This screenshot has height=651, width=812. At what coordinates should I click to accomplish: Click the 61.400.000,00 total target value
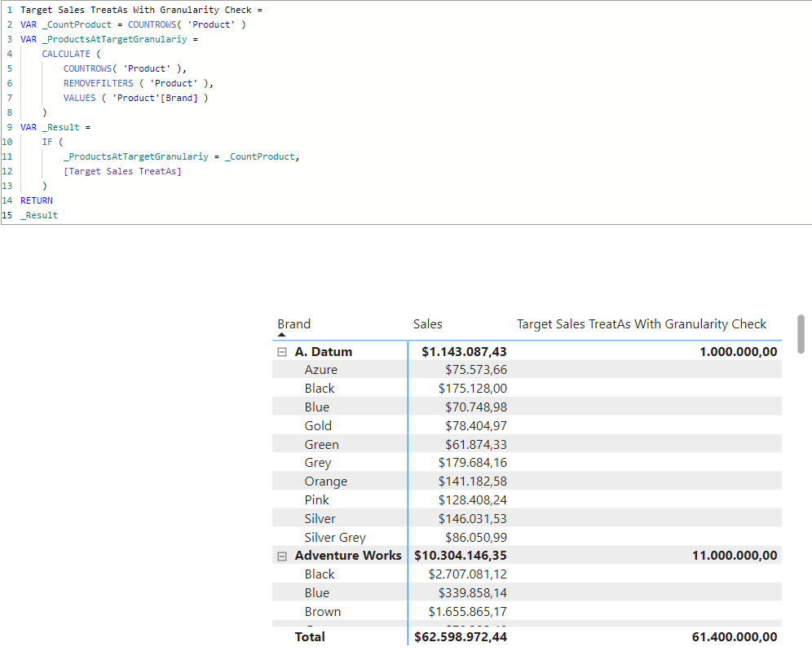[735, 637]
